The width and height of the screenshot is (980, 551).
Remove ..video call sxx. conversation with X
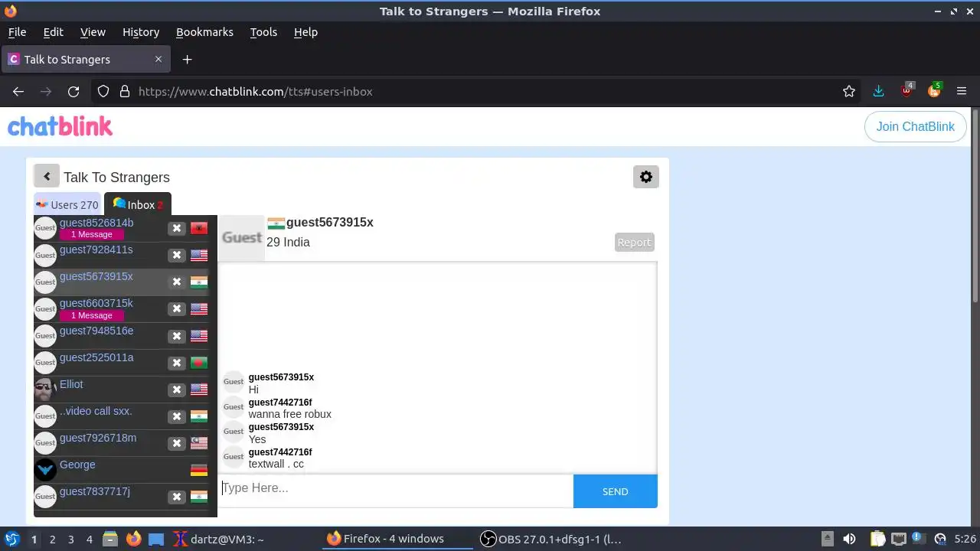[x=177, y=416]
